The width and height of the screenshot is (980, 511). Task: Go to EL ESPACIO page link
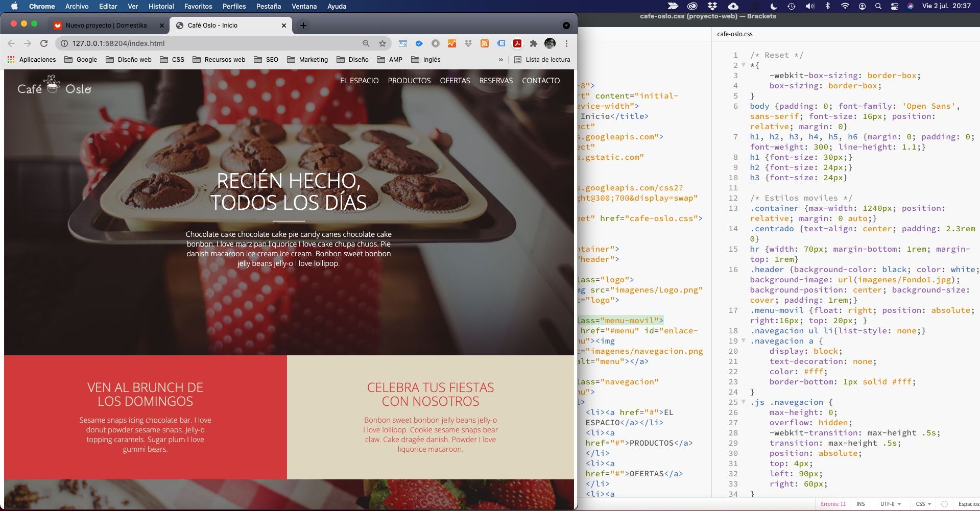(x=360, y=81)
